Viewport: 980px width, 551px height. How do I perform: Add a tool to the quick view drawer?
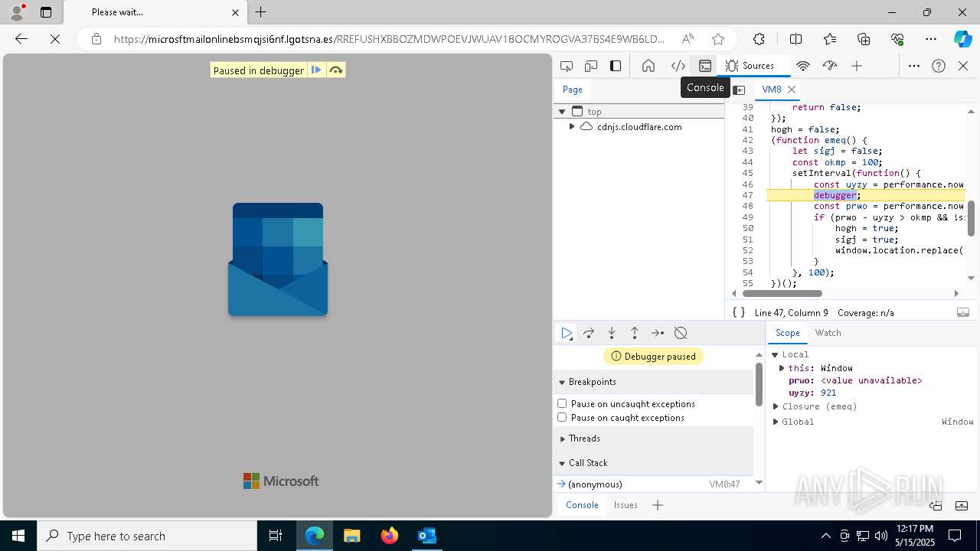pos(658,505)
